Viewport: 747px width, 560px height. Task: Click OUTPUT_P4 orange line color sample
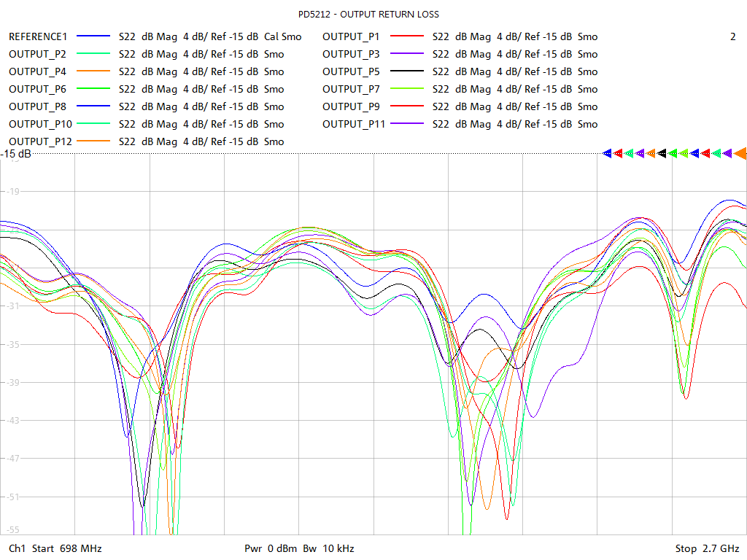pos(93,71)
